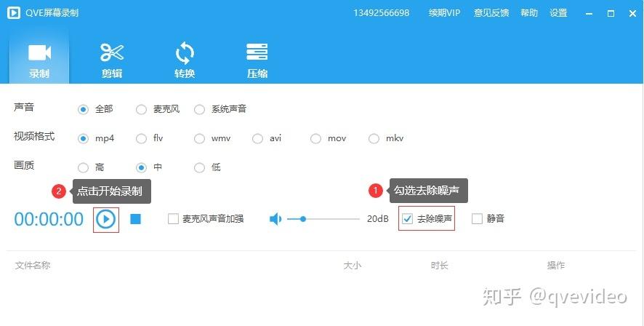Go to the 压缩 compress tab
The height and width of the screenshot is (326, 644).
[257, 61]
